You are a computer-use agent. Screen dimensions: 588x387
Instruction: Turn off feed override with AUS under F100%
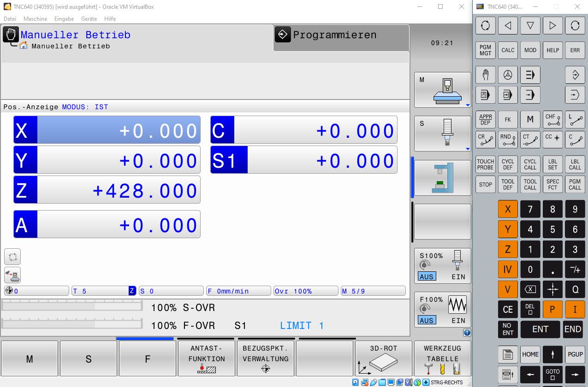(x=427, y=321)
